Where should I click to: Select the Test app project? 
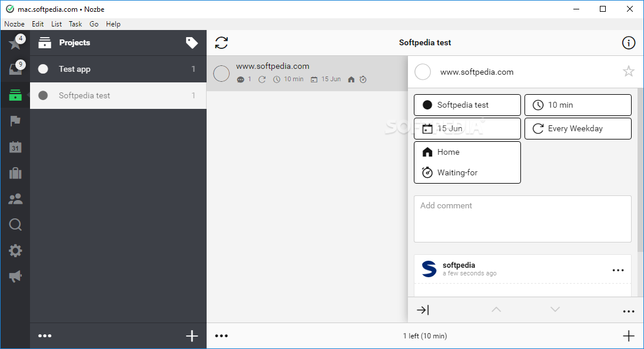click(x=118, y=69)
